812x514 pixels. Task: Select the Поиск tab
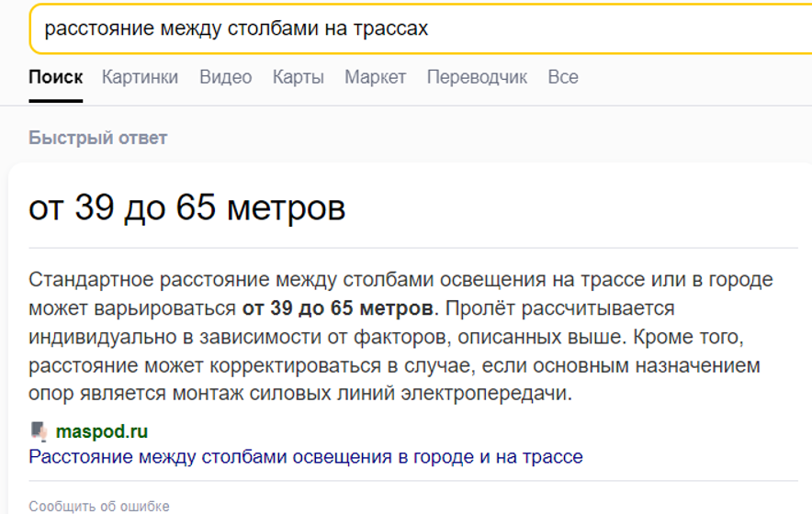click(55, 77)
